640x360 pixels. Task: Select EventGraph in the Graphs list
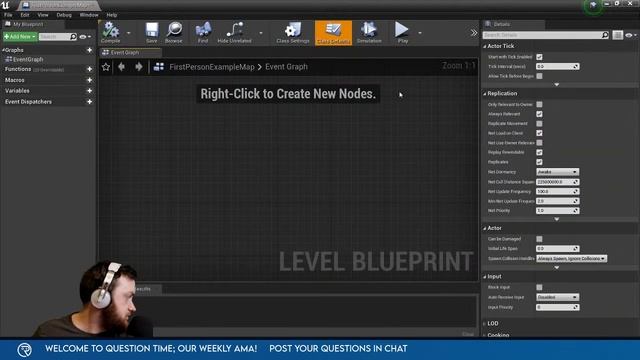(28, 59)
